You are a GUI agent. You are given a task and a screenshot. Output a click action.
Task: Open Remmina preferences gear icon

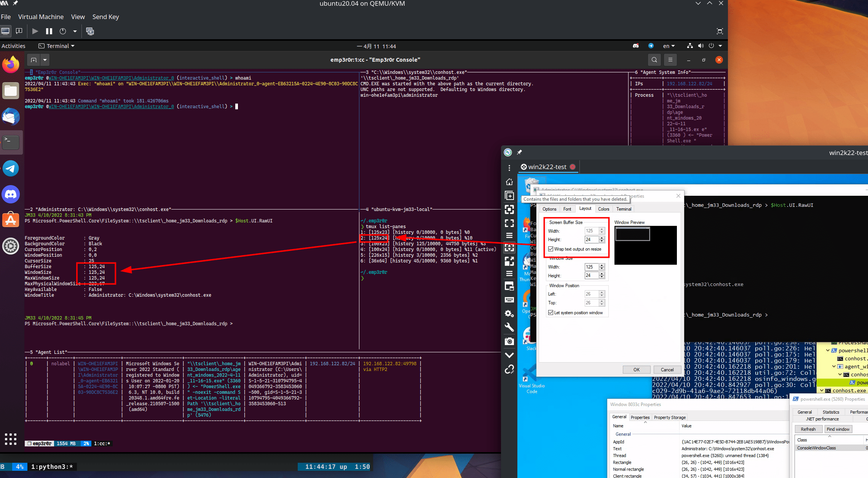click(x=509, y=313)
